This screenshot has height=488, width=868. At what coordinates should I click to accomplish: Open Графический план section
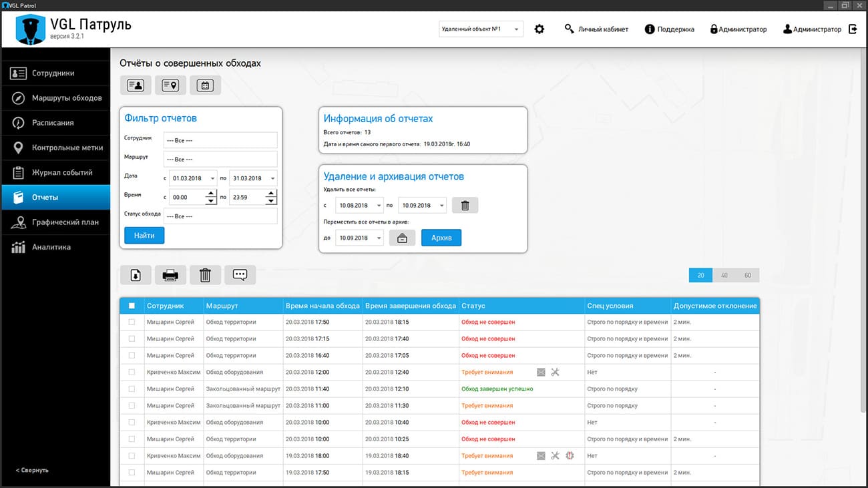[x=55, y=222]
